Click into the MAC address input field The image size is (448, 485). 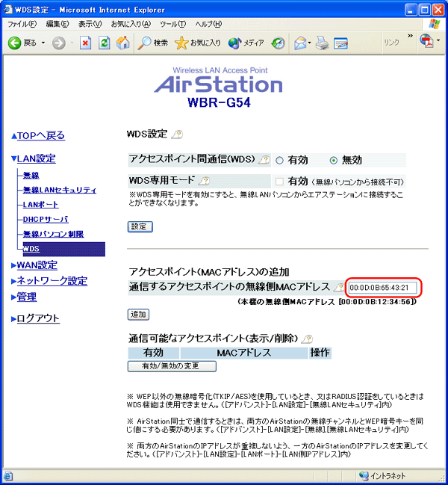(382, 288)
